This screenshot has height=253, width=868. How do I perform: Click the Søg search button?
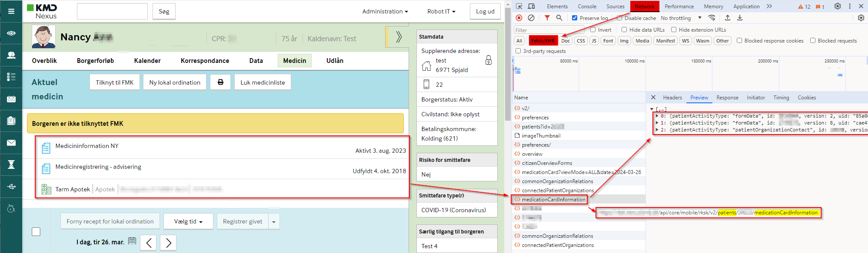(164, 11)
